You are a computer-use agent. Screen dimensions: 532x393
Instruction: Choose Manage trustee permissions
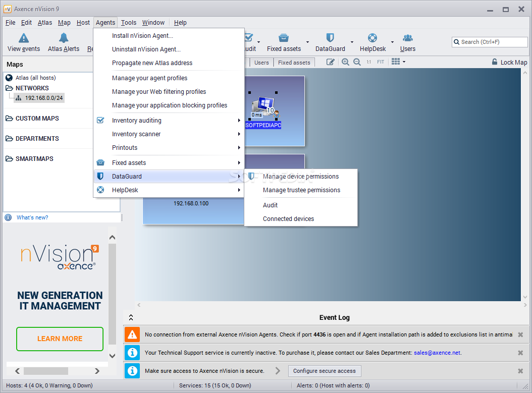tap(301, 190)
